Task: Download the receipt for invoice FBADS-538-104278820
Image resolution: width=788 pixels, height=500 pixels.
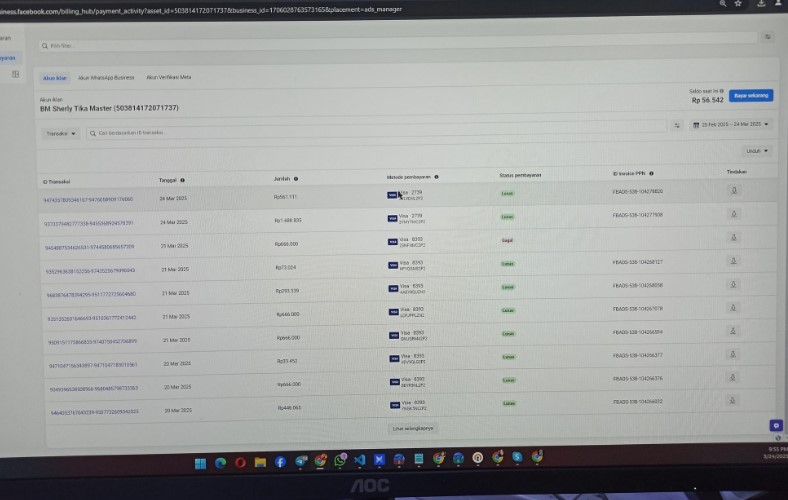Action: 733,188
